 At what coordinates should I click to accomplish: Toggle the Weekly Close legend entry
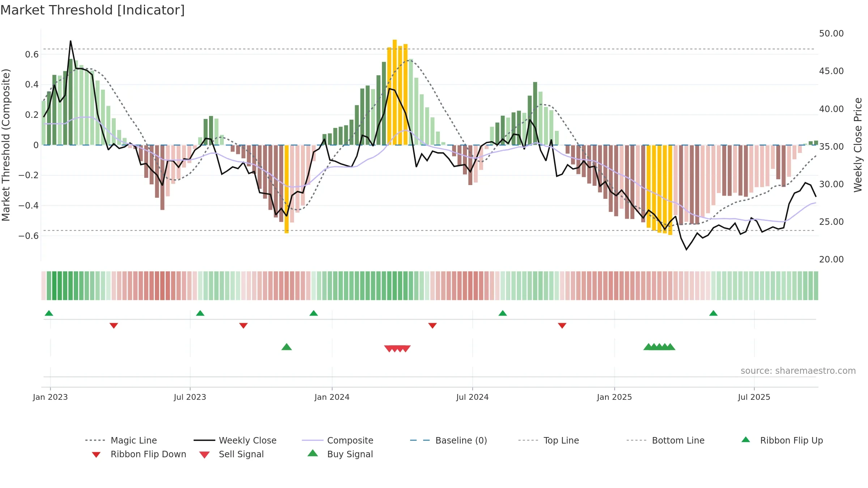click(235, 440)
